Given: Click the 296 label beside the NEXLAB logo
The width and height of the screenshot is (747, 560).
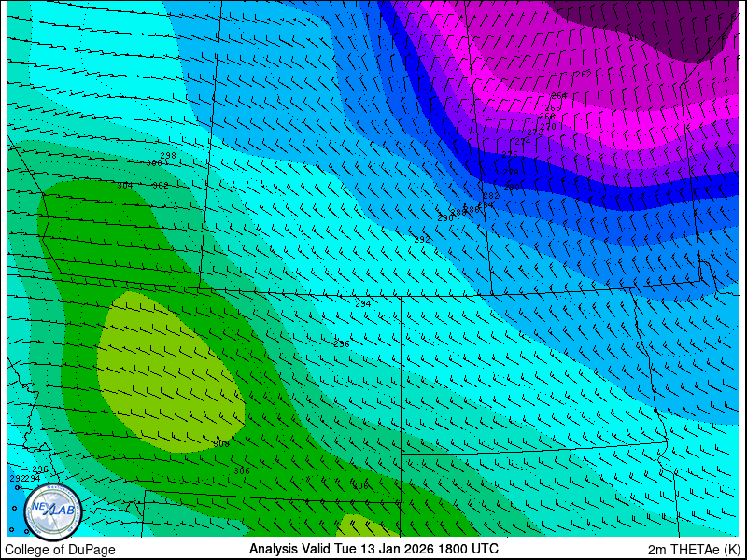Looking at the screenshot, I should 40,469.
